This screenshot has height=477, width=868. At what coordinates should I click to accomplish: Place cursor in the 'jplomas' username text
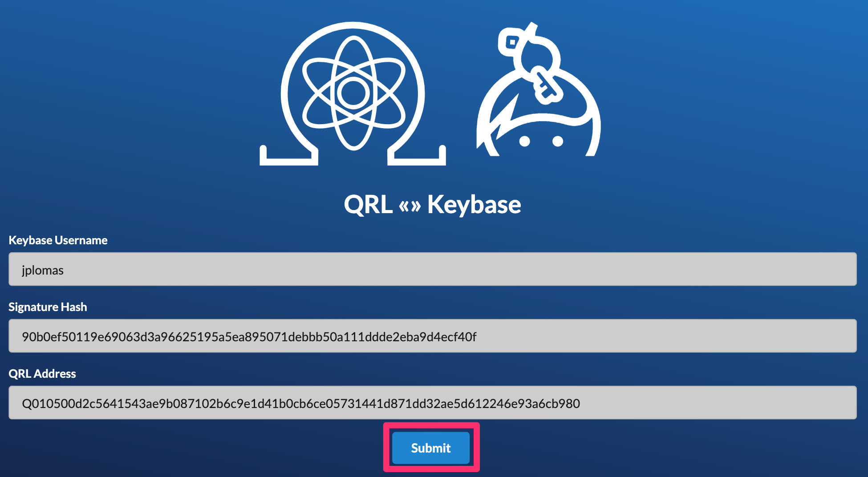43,271
